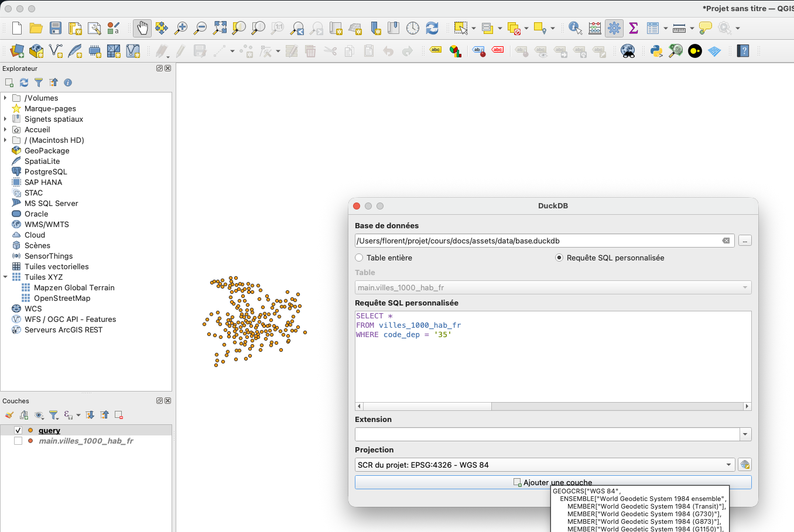Uncheck the query layer visibility checkbox
The width and height of the screenshot is (794, 532).
[18, 430]
